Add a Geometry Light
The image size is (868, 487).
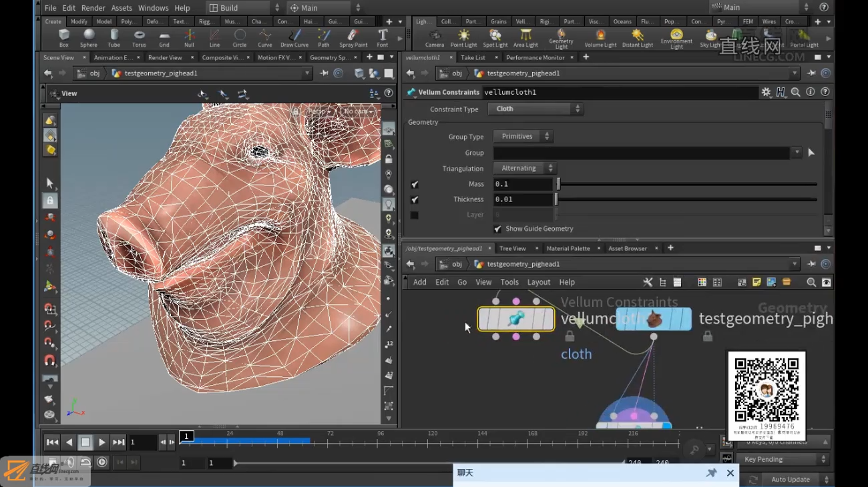561,39
